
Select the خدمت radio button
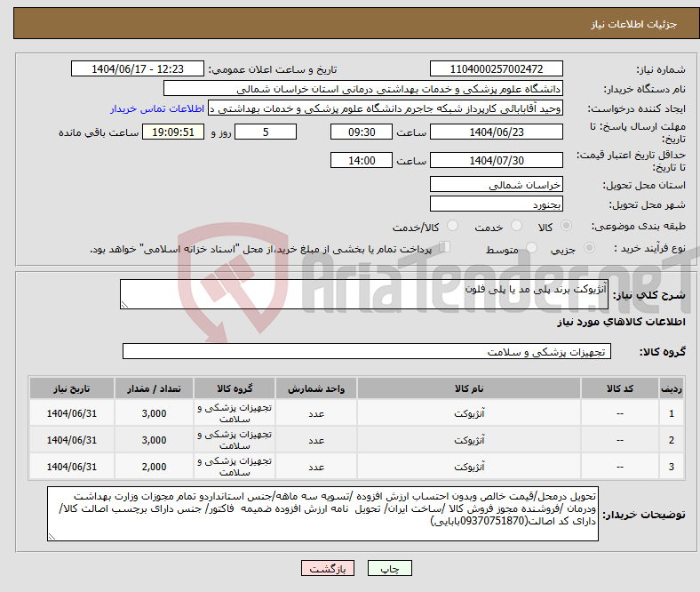pos(516,226)
